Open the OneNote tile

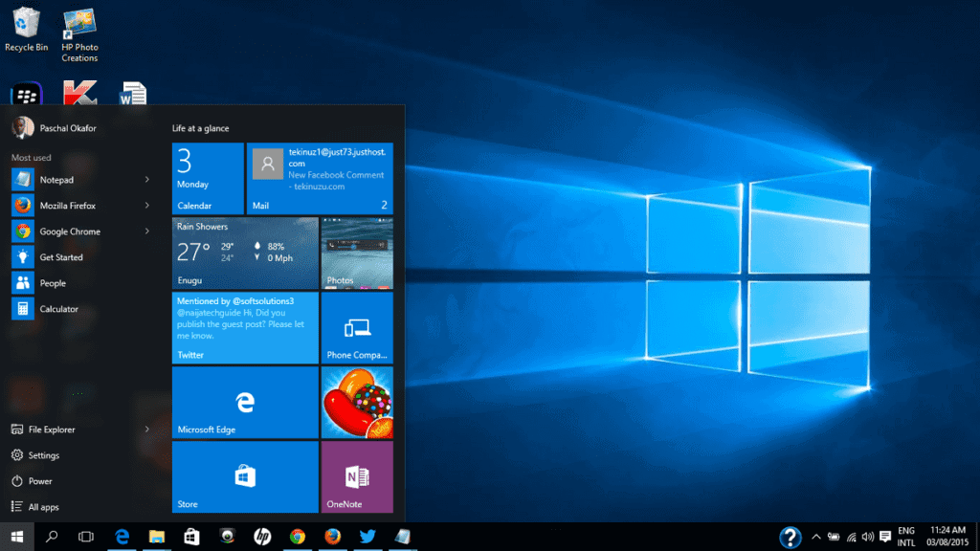click(x=357, y=477)
